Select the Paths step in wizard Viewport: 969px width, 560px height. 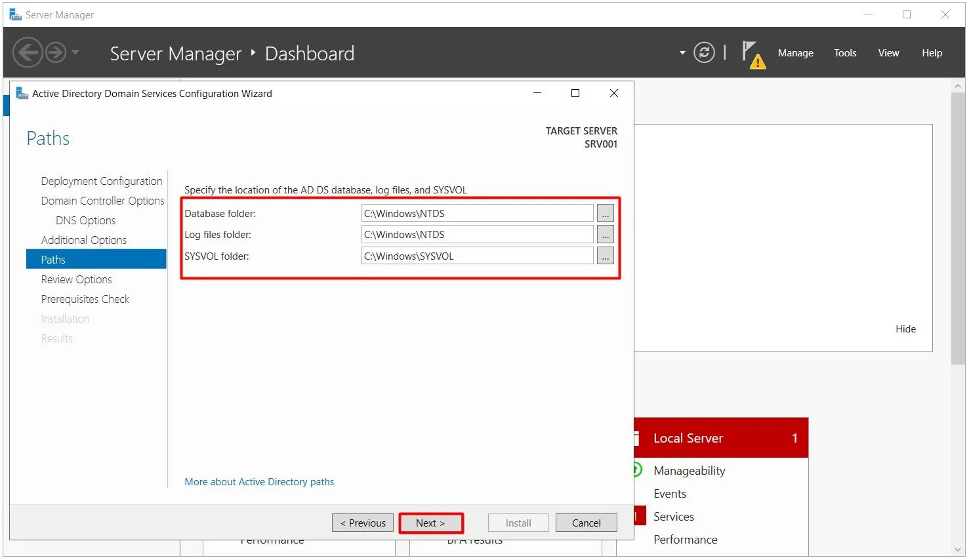point(96,259)
